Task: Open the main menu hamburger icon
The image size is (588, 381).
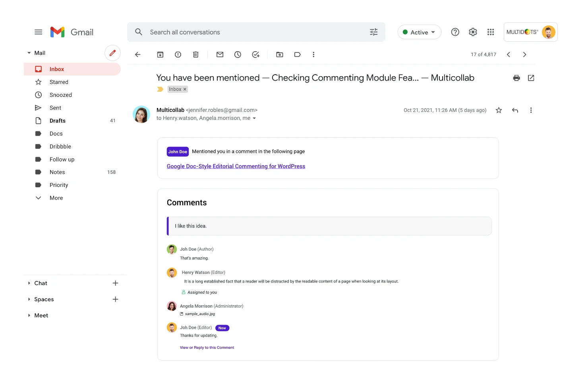Action: pyautogui.click(x=38, y=32)
